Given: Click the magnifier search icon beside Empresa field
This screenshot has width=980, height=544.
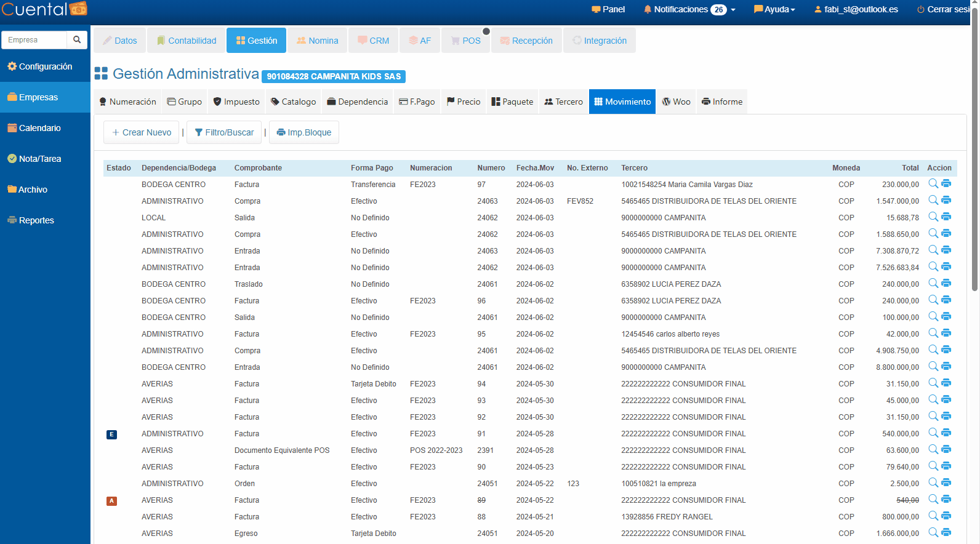Looking at the screenshot, I should 77,40.
